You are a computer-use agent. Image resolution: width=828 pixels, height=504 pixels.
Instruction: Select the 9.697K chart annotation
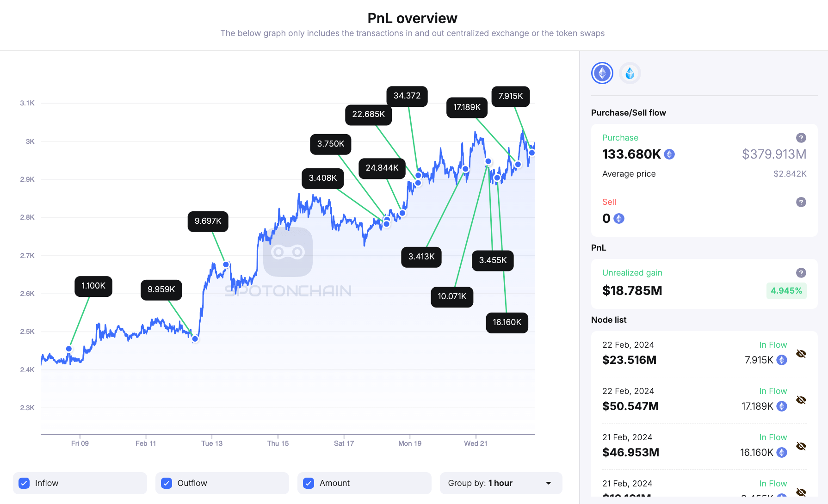(208, 221)
